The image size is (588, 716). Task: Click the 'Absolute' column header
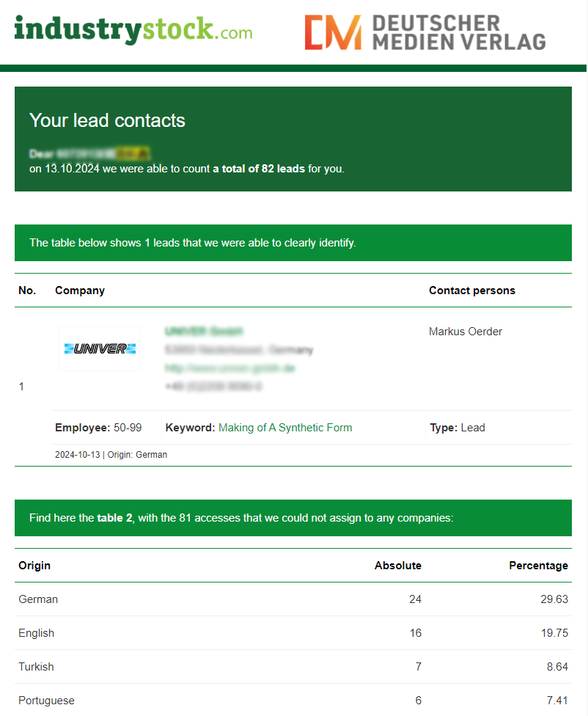point(397,566)
